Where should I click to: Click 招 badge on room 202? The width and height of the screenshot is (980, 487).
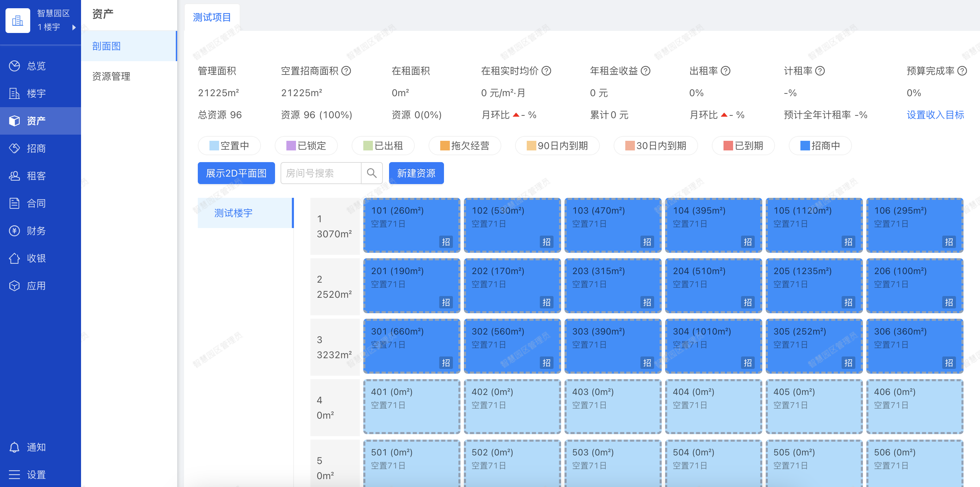click(x=546, y=303)
